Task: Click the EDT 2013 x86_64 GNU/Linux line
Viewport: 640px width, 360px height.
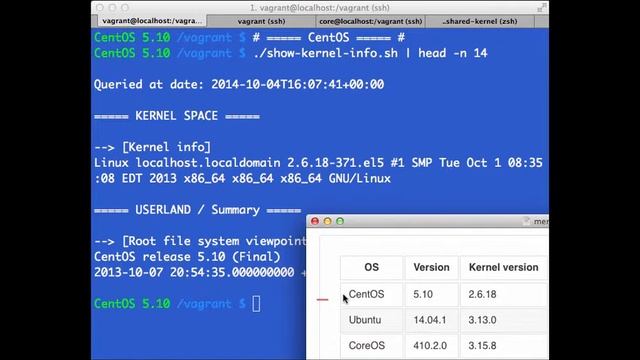Action: tap(242, 178)
